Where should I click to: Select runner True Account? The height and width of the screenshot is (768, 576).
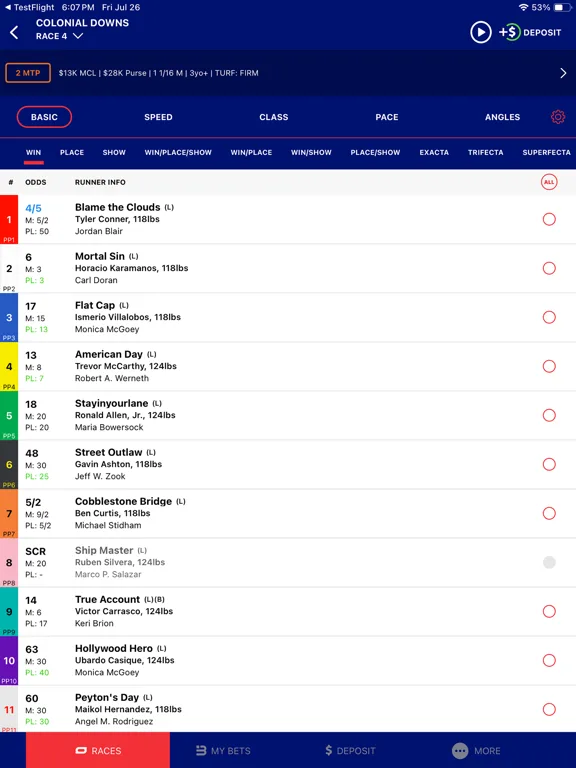[549, 611]
